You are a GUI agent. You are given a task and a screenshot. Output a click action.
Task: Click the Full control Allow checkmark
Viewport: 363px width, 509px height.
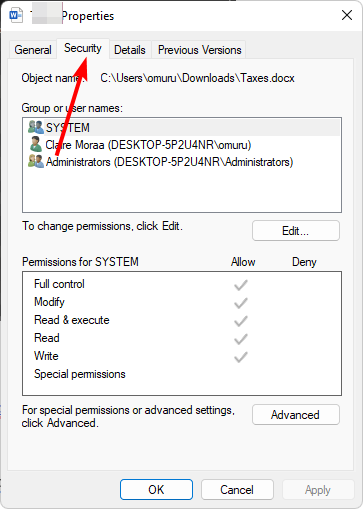241,285
